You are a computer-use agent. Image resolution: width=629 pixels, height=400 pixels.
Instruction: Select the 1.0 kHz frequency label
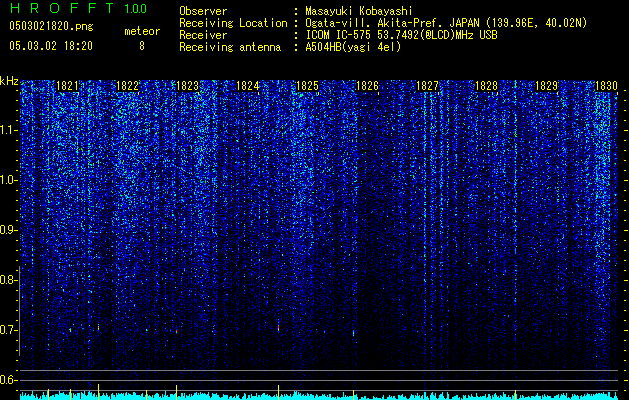pyautogui.click(x=7, y=180)
